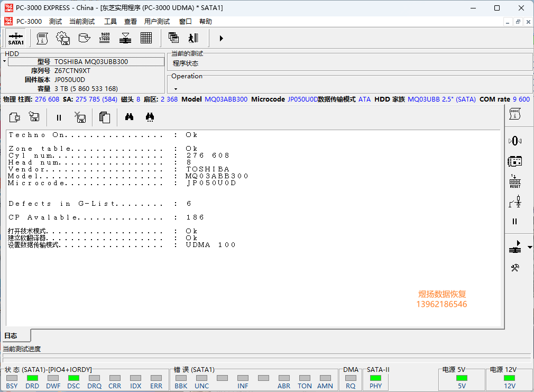Image resolution: width=534 pixels, height=392 pixels.
Task: Click the binoculars find icon
Action: click(x=129, y=117)
